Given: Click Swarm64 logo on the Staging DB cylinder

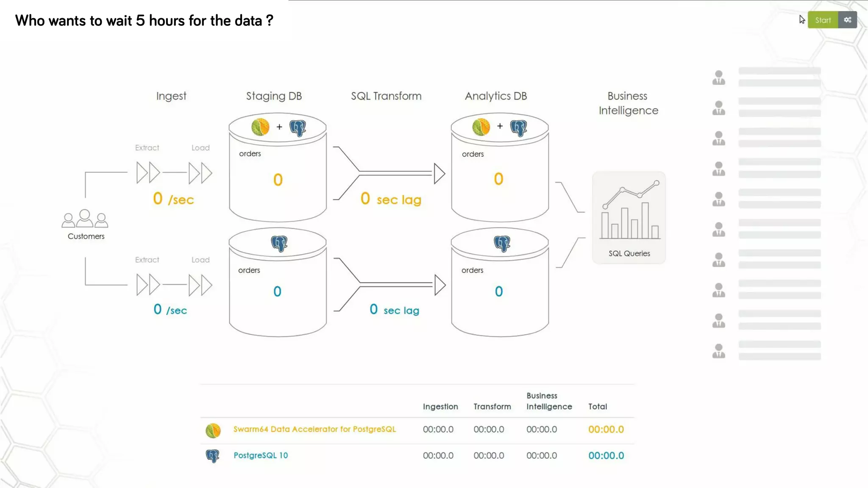Looking at the screenshot, I should click(x=260, y=127).
